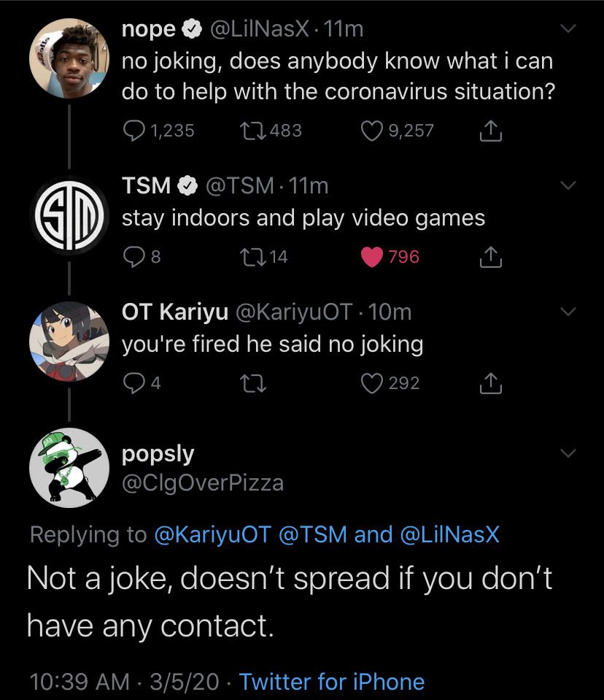View popsly's panda profile picture

point(69,468)
